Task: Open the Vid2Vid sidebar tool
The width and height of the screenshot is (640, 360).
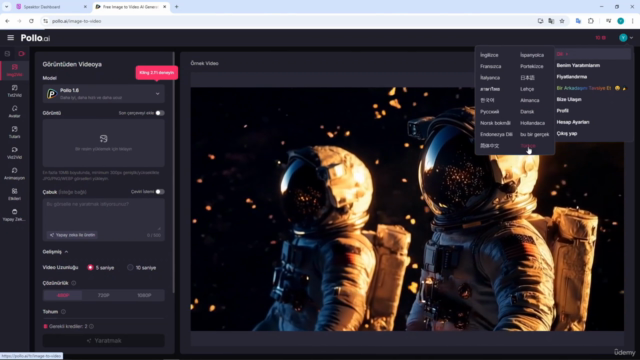Action: [x=14, y=153]
